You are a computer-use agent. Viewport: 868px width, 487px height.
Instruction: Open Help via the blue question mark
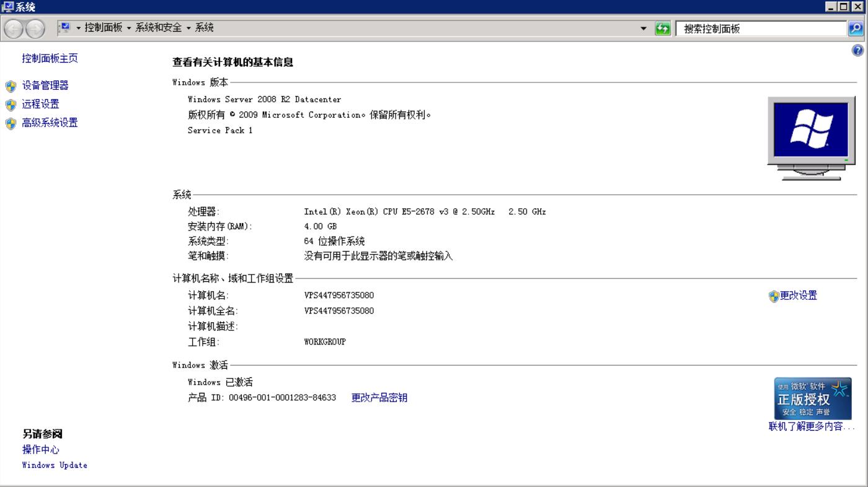click(x=858, y=51)
